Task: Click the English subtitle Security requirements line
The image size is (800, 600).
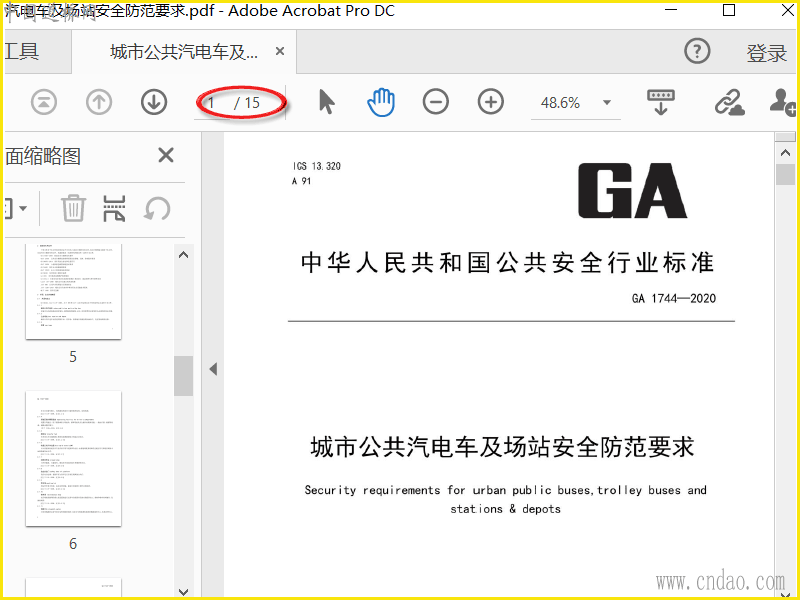Action: 506,490
